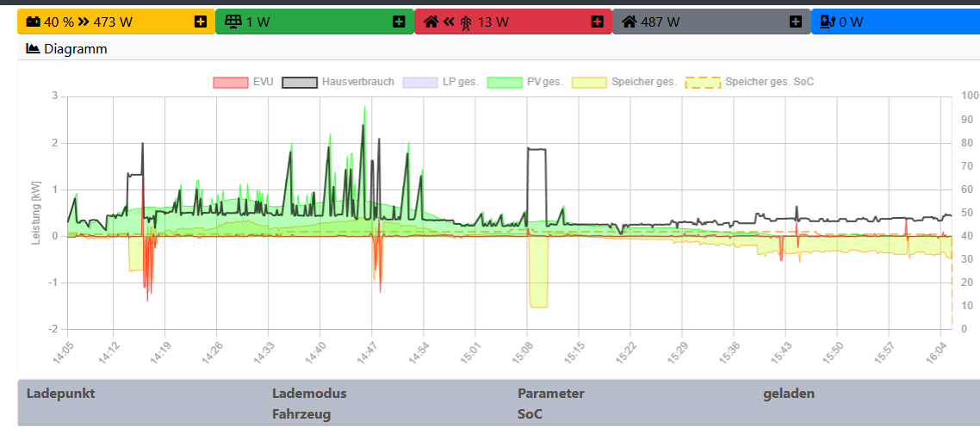Click the solar panel icon in green bar

[x=233, y=22]
